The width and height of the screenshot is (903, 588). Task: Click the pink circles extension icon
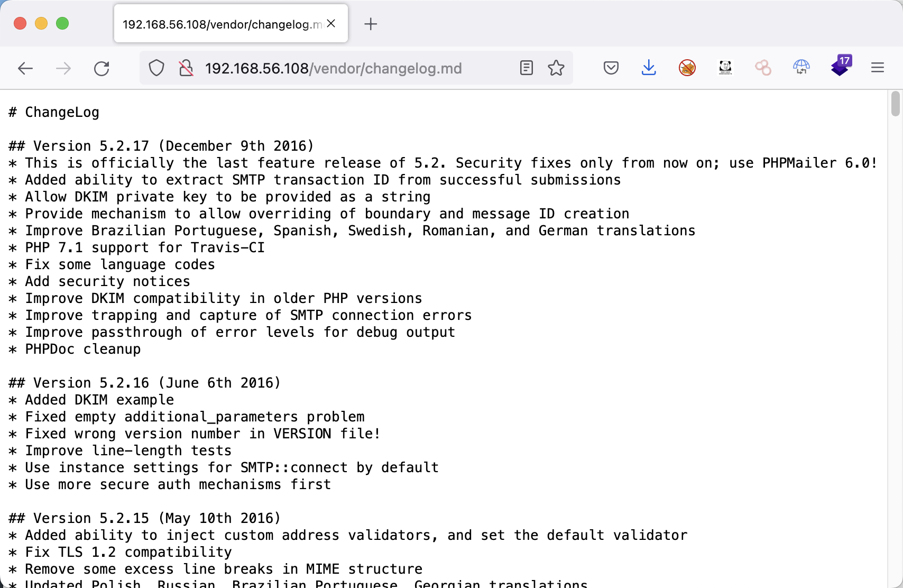click(x=763, y=68)
